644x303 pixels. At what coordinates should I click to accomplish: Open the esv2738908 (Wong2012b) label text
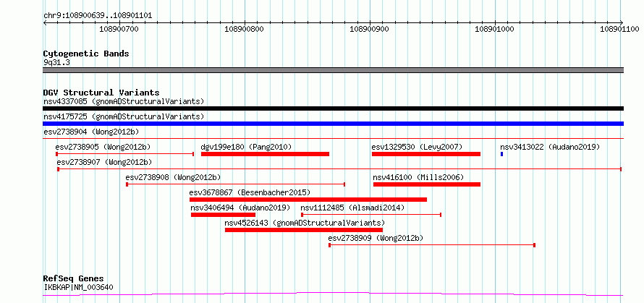174,177
